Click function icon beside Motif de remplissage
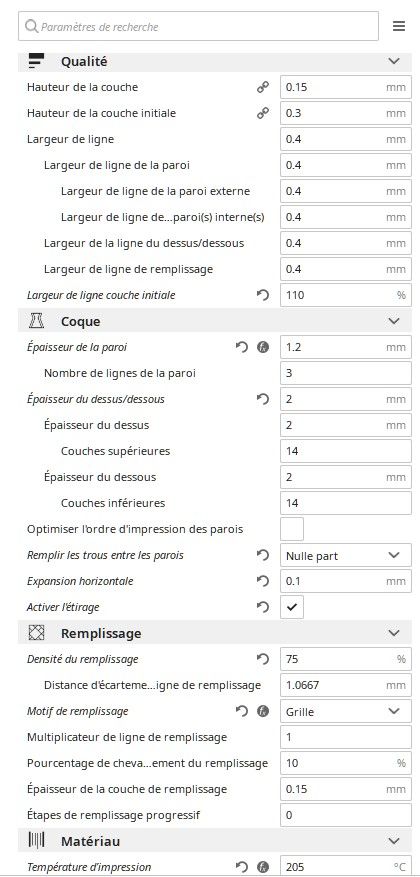 tap(263, 711)
